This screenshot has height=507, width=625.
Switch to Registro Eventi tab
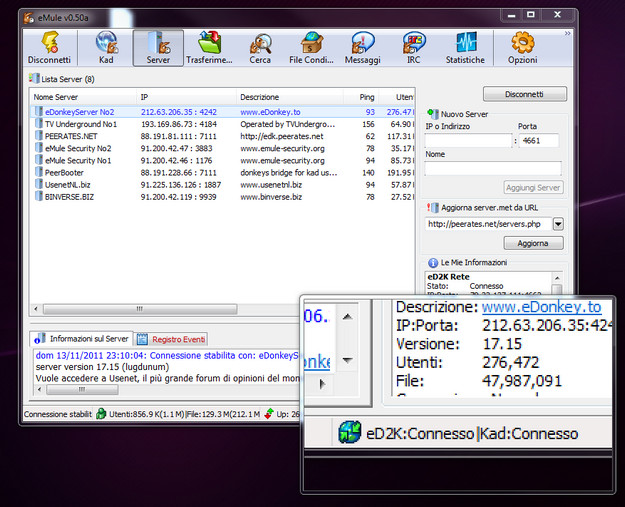[x=171, y=339]
